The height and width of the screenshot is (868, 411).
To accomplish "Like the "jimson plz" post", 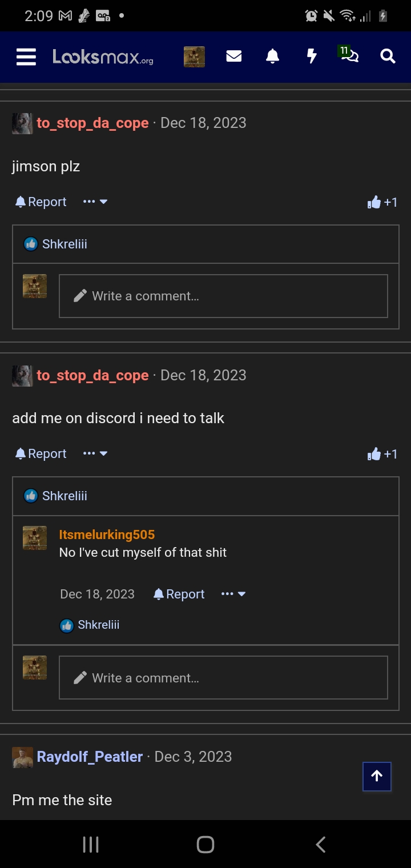I will (382, 202).
